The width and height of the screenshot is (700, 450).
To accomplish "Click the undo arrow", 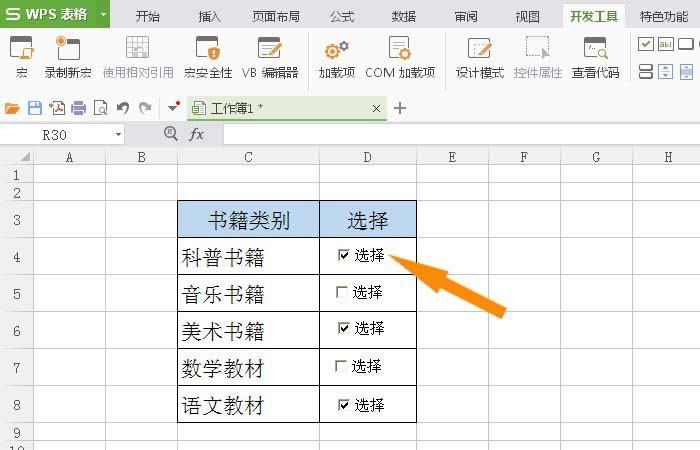I will tap(123, 108).
